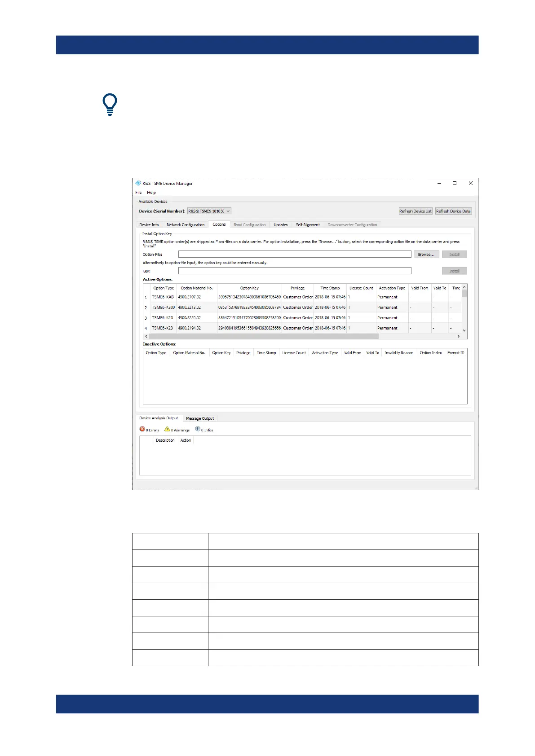Click material number 4900.2220.02
The height and width of the screenshot is (756, 535).
point(189,318)
